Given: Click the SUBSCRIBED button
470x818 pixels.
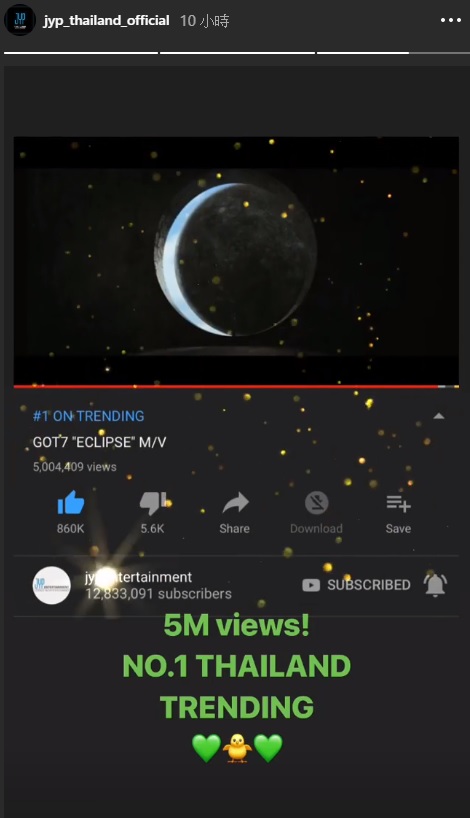Looking at the screenshot, I should pyautogui.click(x=356, y=585).
